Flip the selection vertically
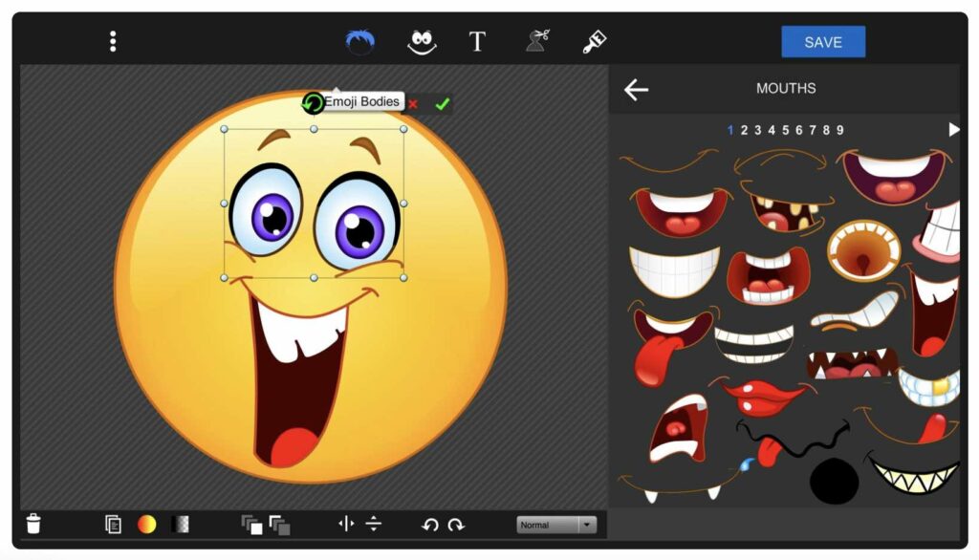Viewport: 979px width, 560px height. coord(374,523)
